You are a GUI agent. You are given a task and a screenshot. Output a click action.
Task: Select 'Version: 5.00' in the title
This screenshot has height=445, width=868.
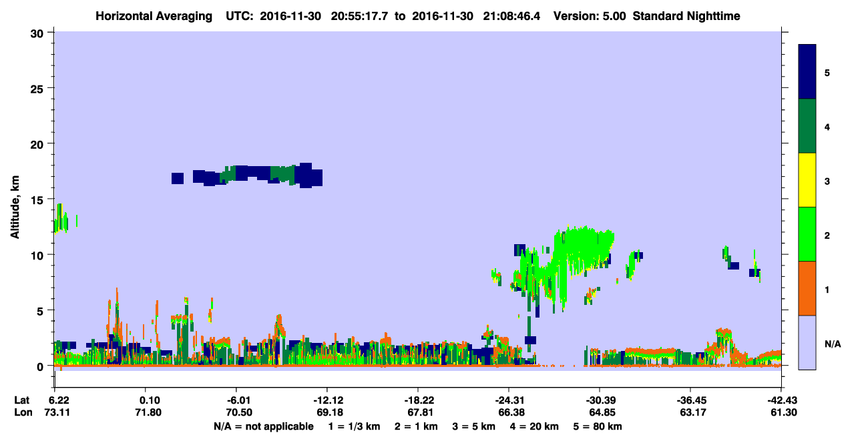point(589,15)
